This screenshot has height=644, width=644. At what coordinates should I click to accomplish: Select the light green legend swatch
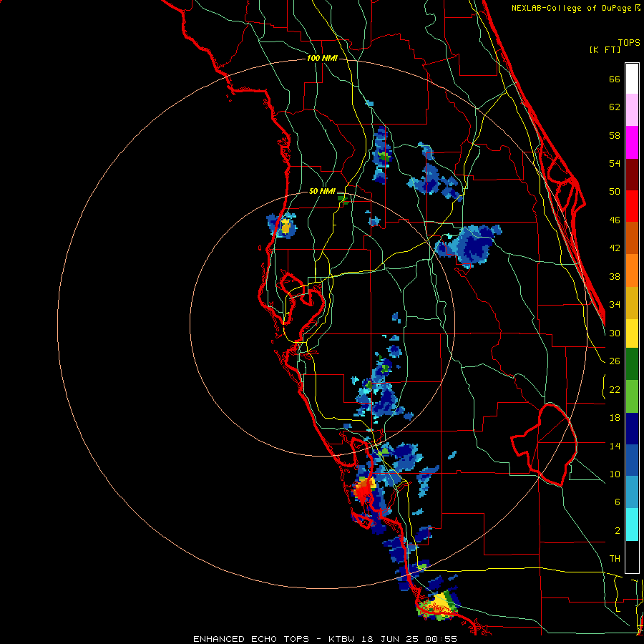click(632, 396)
